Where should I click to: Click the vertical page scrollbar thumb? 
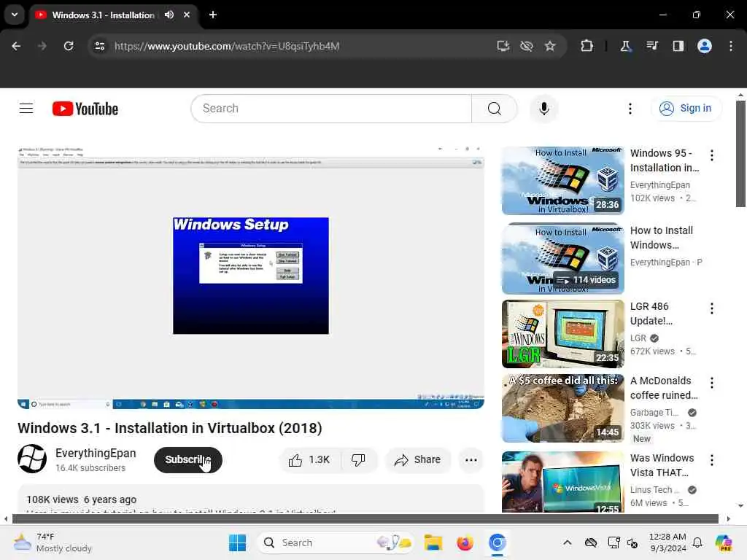740,153
